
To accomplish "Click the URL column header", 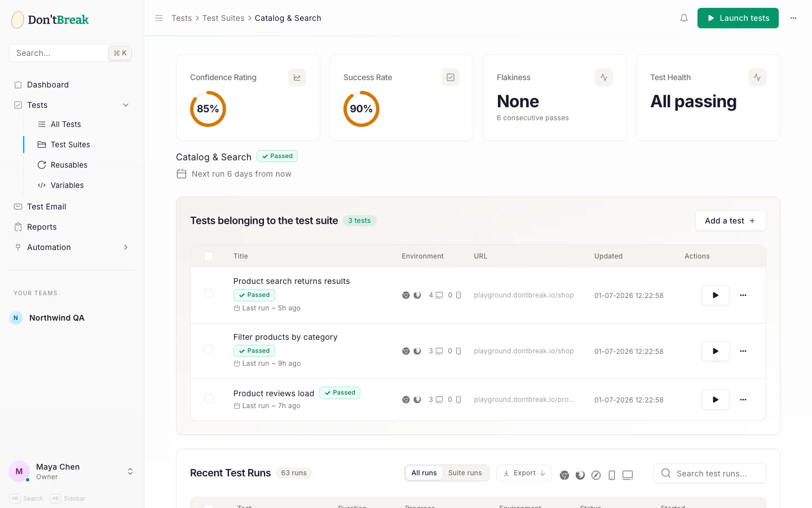I will point(480,256).
